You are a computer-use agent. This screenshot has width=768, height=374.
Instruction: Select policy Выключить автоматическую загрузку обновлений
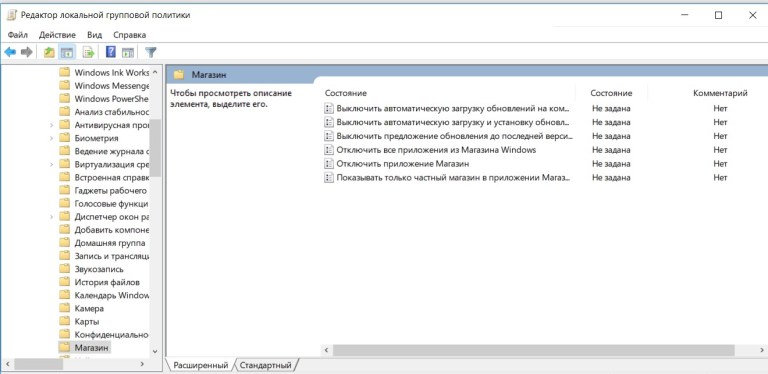453,108
